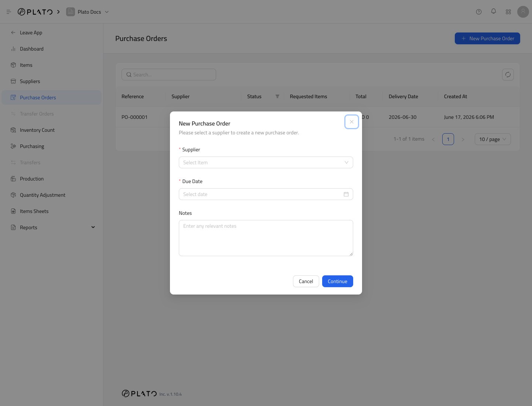This screenshot has height=406, width=532.
Task: Open Suppliers in the sidebar
Action: tap(51, 81)
